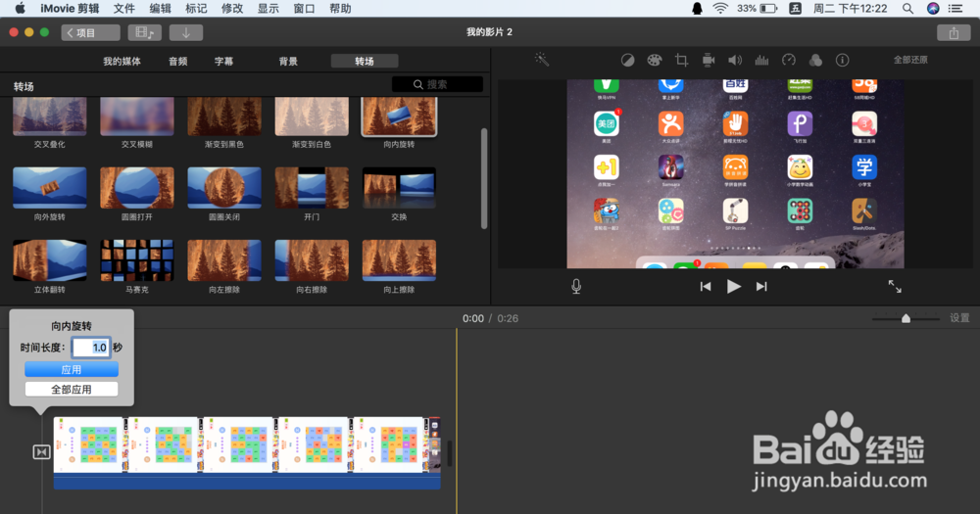Open the stabilization camera icon

point(709,60)
